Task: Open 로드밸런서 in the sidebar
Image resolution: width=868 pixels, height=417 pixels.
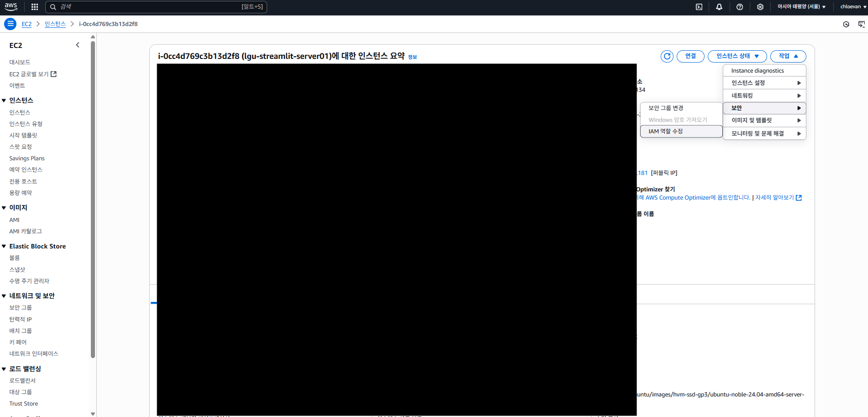Action: tap(22, 380)
